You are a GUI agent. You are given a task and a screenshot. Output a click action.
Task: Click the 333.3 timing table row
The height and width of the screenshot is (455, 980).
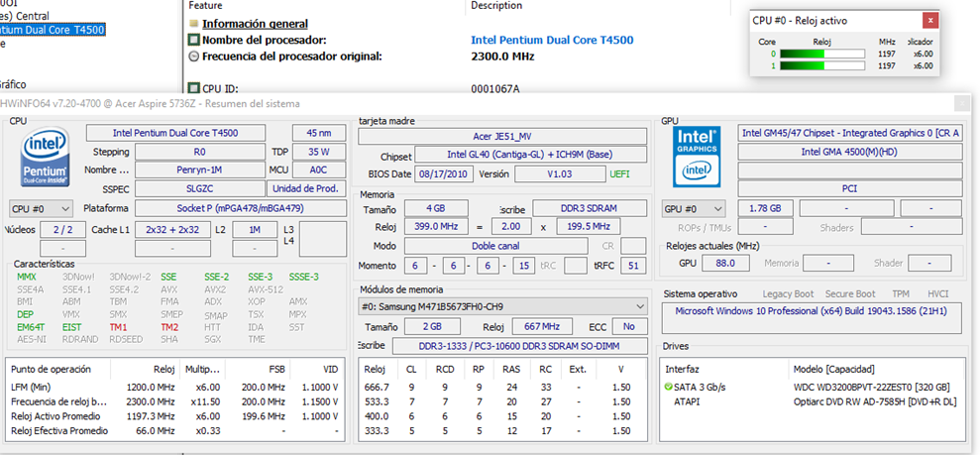tap(503, 431)
